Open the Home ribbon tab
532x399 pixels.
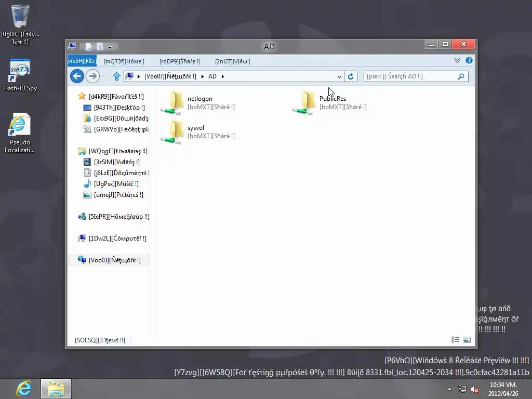[124, 61]
